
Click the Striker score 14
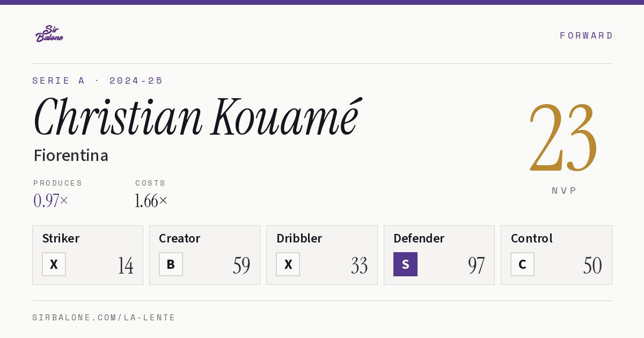(126, 266)
